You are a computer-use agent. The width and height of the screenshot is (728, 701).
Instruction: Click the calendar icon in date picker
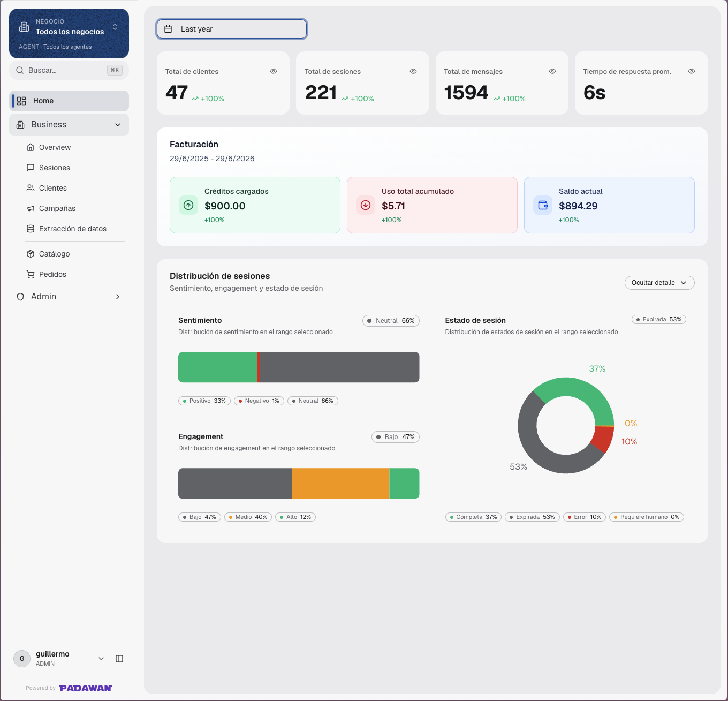(x=168, y=29)
